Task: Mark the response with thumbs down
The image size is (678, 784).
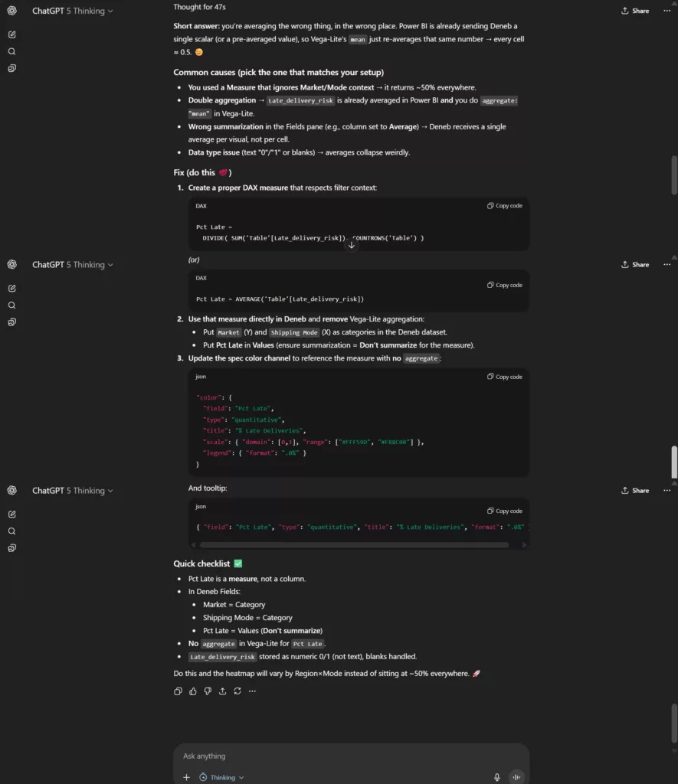Action: pyautogui.click(x=208, y=691)
